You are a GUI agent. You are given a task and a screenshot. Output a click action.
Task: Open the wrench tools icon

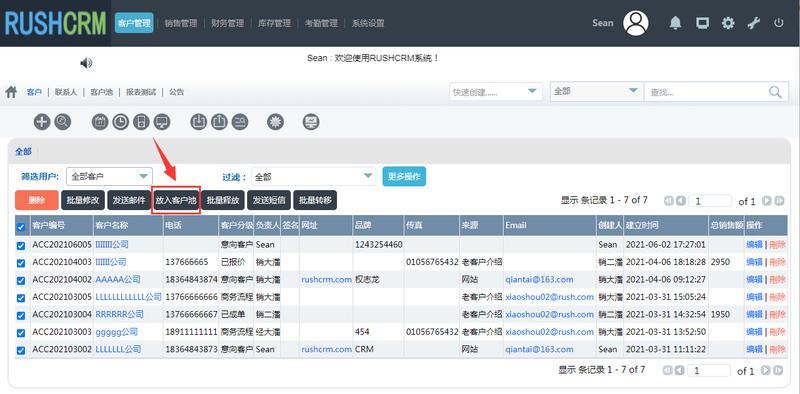[754, 23]
